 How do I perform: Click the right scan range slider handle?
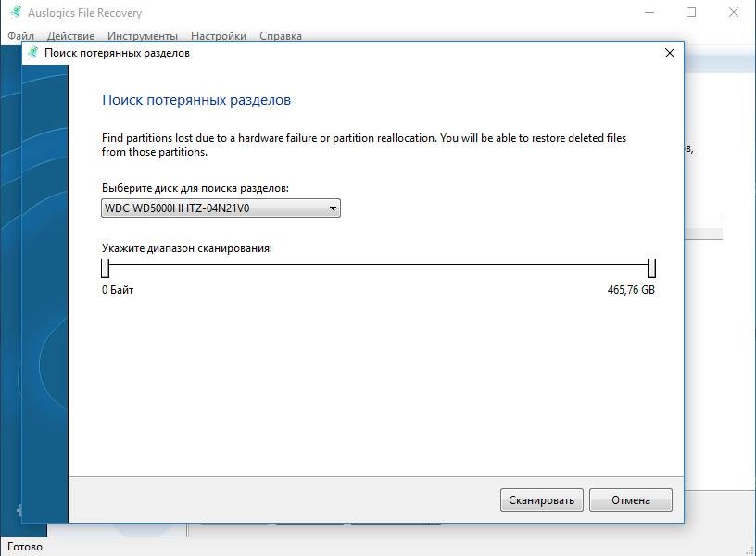(x=651, y=268)
